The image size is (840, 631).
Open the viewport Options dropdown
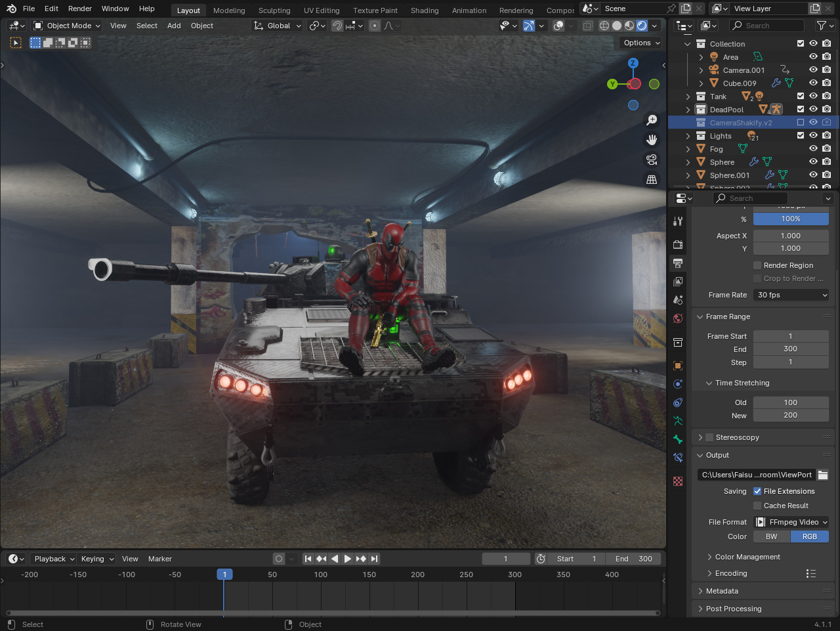pyautogui.click(x=641, y=43)
